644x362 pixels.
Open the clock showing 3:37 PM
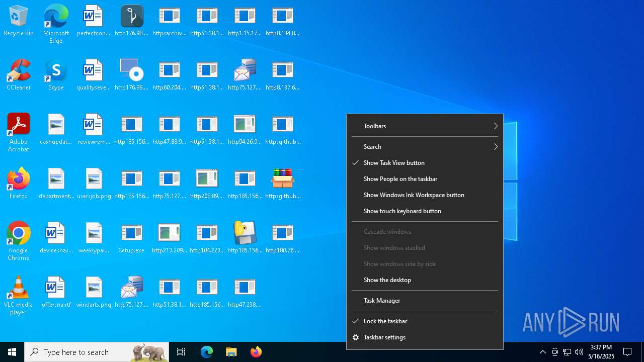pyautogui.click(x=601, y=352)
